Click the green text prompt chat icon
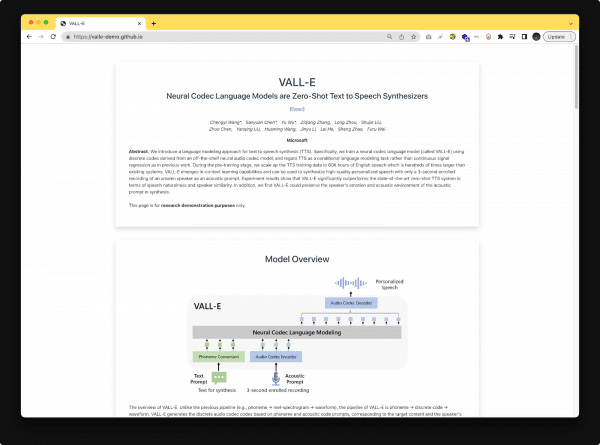Image resolution: width=600 pixels, height=445 pixels. 219,378
